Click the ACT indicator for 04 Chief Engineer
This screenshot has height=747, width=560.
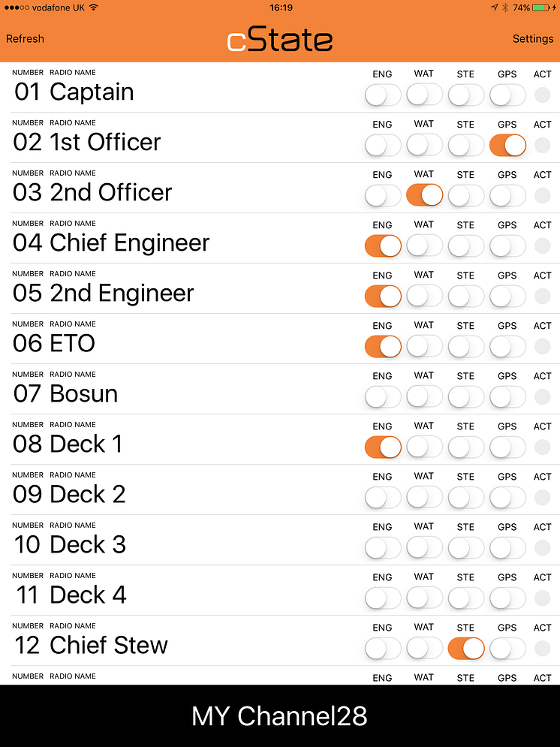(542, 245)
